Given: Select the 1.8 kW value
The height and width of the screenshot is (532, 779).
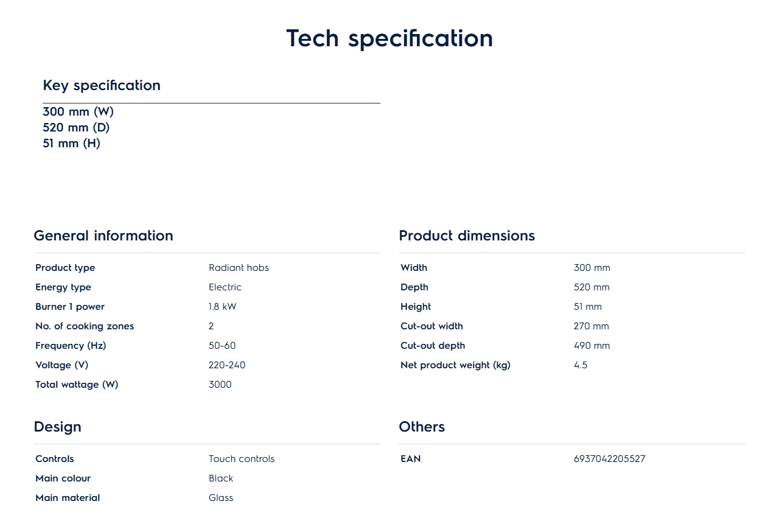Looking at the screenshot, I should tap(222, 307).
